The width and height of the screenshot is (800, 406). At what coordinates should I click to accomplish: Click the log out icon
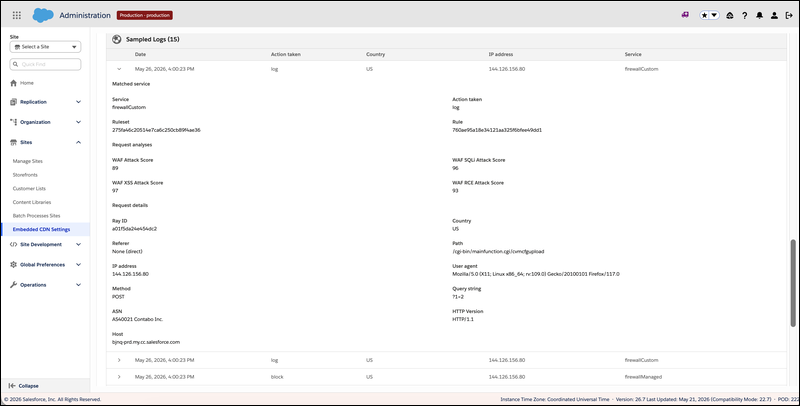pos(789,16)
